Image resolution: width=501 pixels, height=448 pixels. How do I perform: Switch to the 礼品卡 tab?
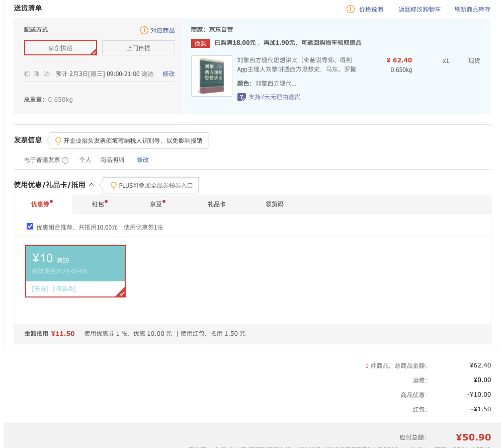point(216,204)
